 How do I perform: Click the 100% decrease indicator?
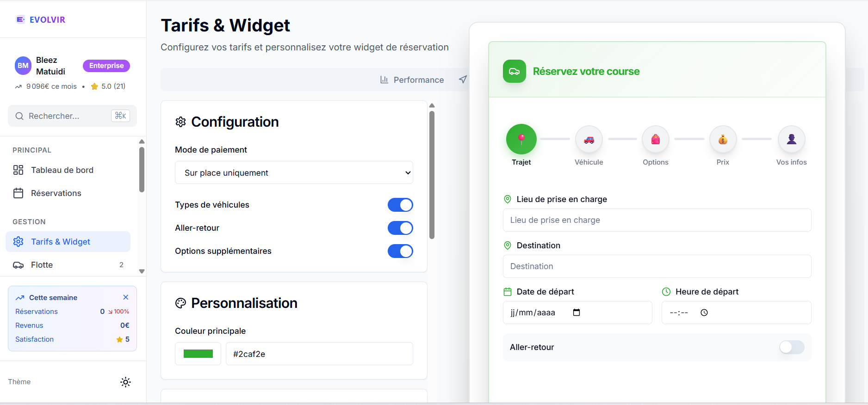(x=118, y=312)
